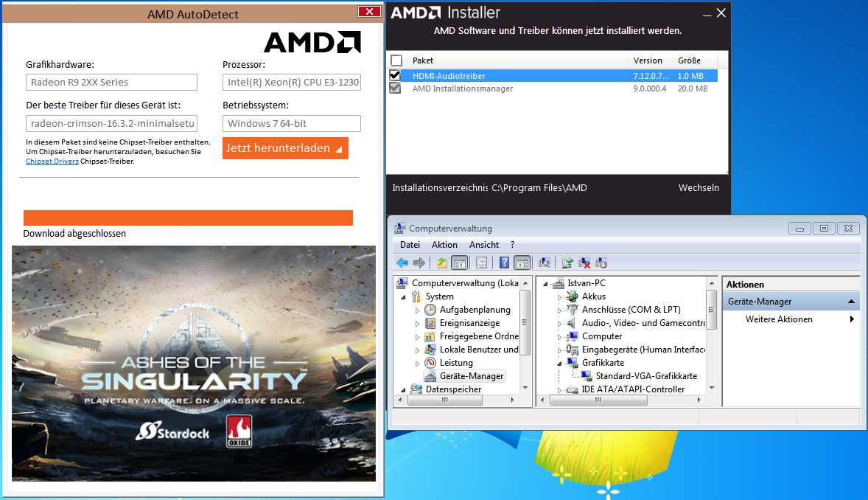Sort packages by the Version column header
The height and width of the screenshot is (500, 868).
tap(651, 60)
